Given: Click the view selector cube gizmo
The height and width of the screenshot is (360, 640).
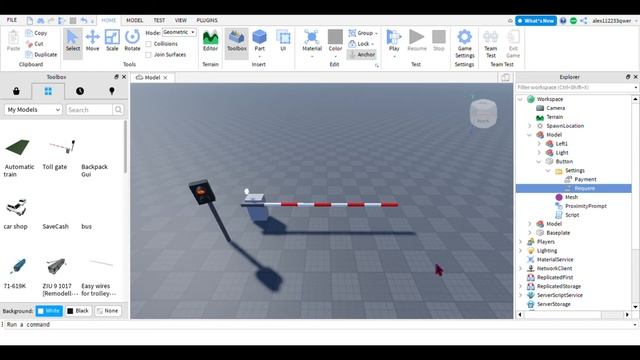Looking at the screenshot, I should tap(483, 113).
